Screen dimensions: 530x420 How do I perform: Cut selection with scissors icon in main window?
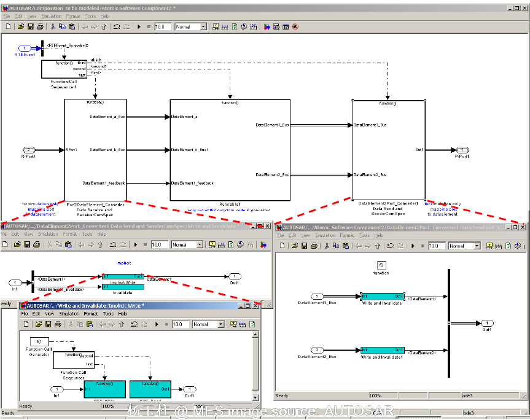(x=53, y=26)
